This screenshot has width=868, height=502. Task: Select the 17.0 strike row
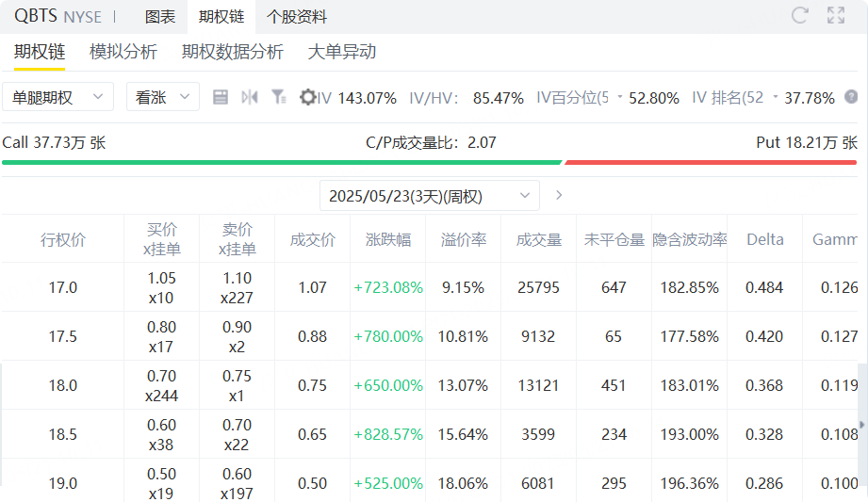pos(430,287)
